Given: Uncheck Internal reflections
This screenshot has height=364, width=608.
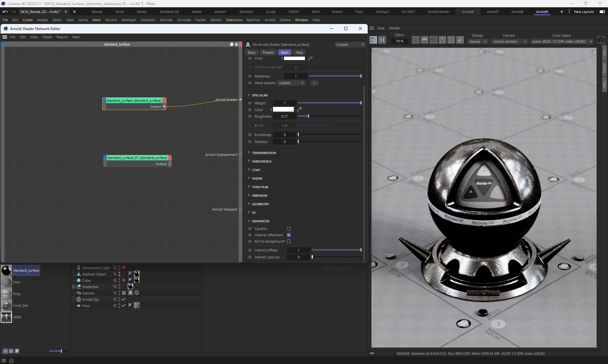Looking at the screenshot, I should 289,235.
